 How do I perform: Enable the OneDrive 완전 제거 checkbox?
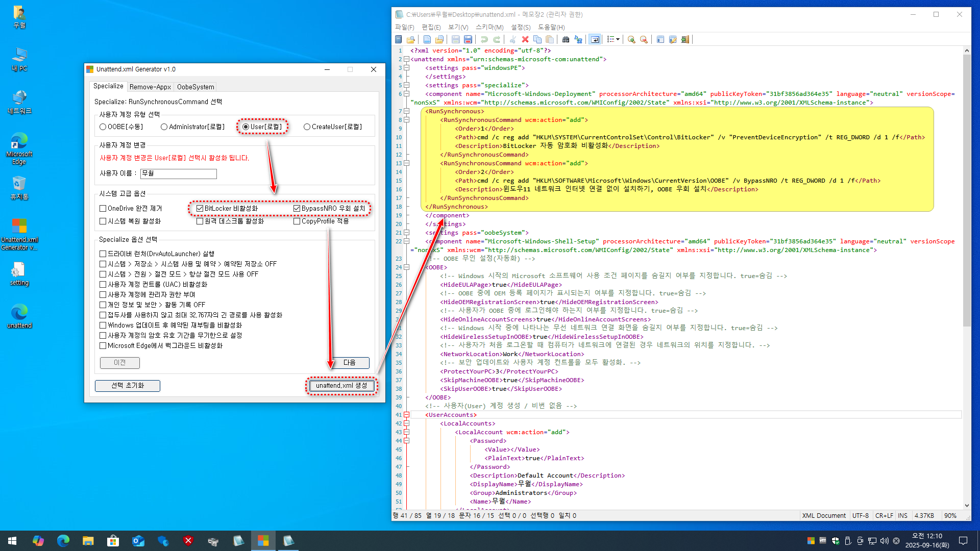(x=103, y=208)
